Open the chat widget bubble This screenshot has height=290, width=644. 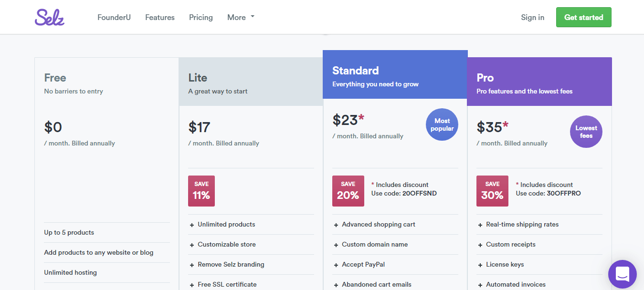pos(622,274)
